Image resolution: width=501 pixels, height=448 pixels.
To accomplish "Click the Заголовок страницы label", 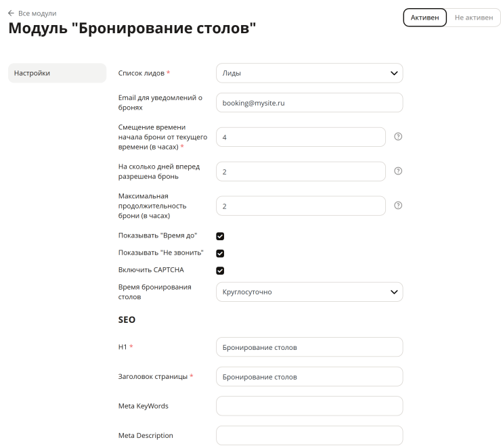I will coord(153,376).
